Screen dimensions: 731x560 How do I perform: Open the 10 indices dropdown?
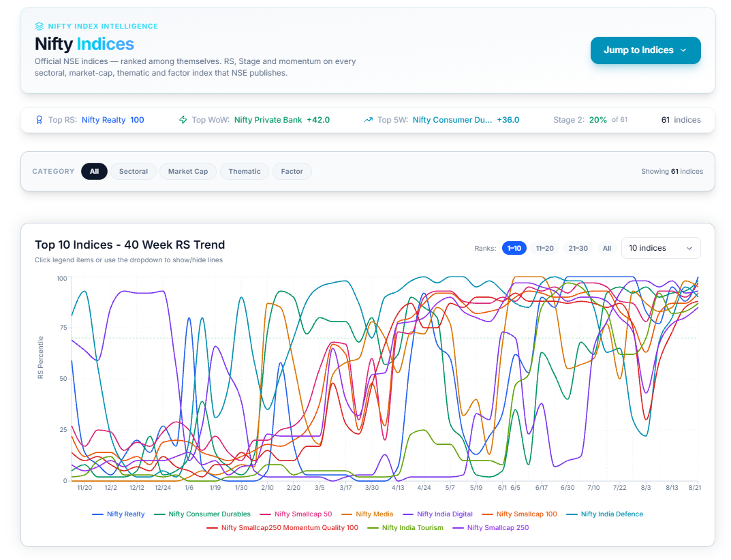point(661,248)
